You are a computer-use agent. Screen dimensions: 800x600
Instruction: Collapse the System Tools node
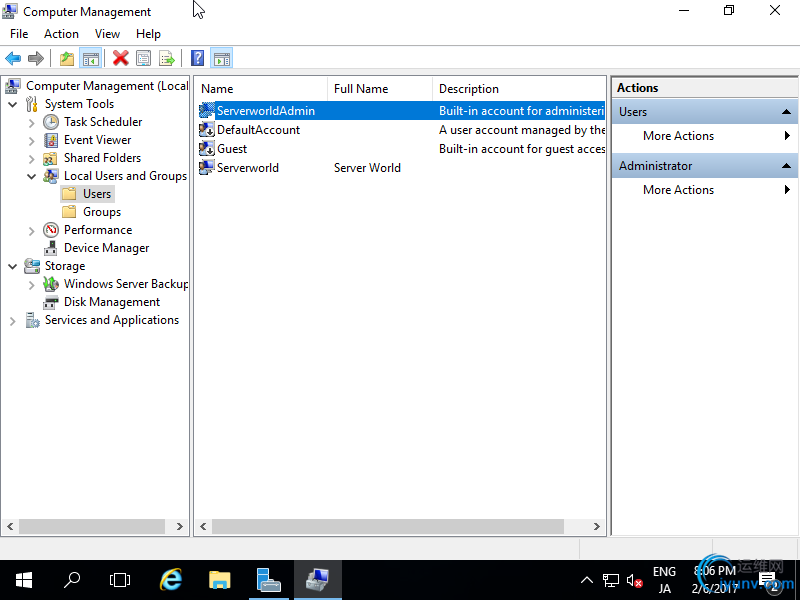[x=13, y=105]
